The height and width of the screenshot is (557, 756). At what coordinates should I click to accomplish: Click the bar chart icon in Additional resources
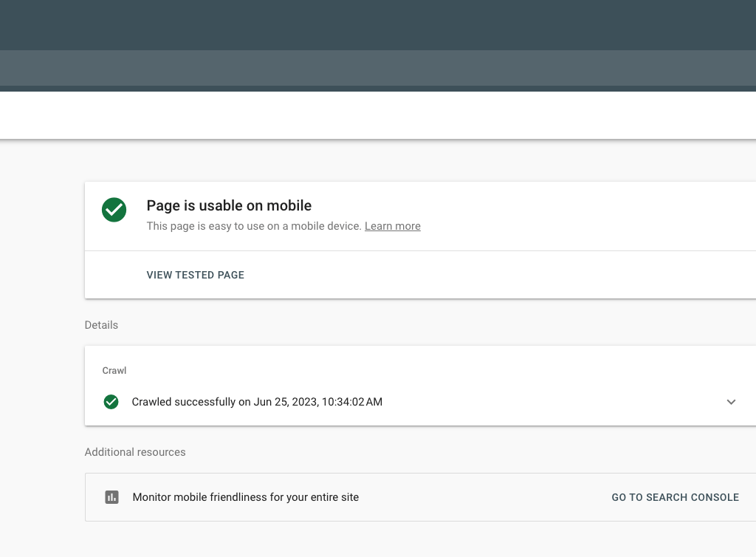[x=111, y=497]
